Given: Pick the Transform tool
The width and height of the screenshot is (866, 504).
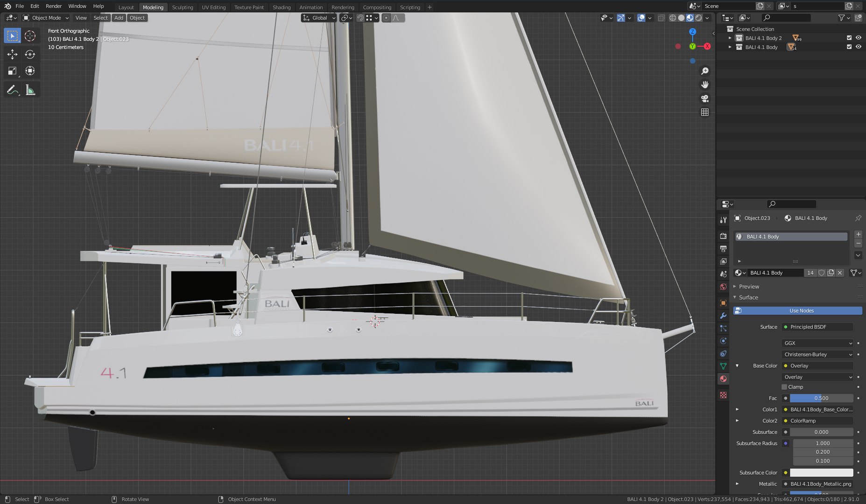Looking at the screenshot, I should [x=30, y=71].
